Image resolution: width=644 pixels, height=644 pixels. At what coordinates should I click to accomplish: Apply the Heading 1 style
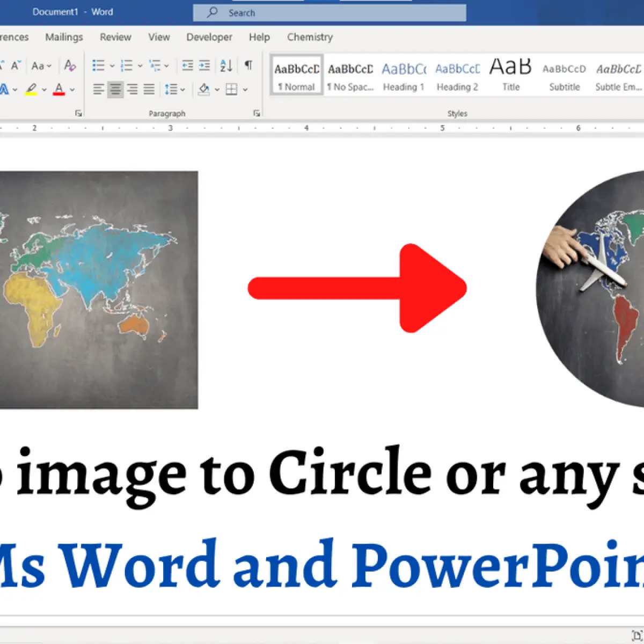point(404,75)
